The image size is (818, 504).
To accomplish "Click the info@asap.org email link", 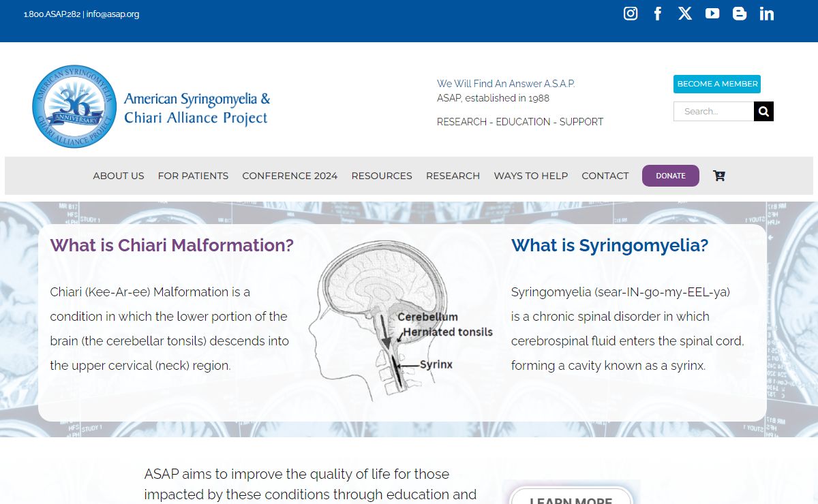I will [112, 14].
